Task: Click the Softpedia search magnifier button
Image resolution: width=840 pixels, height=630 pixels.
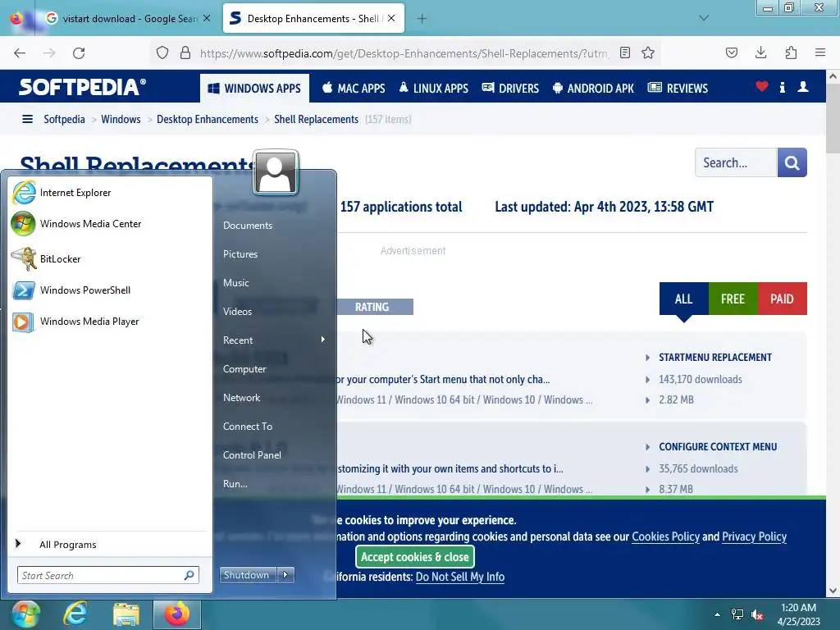Action: point(792,162)
